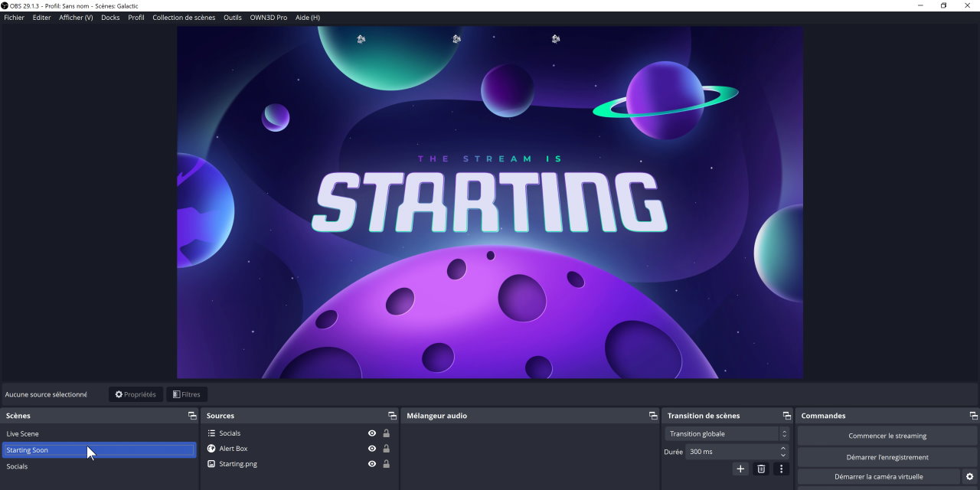Toggle visibility of Socials source
Screen dimensions: 980x490
[x=372, y=433]
